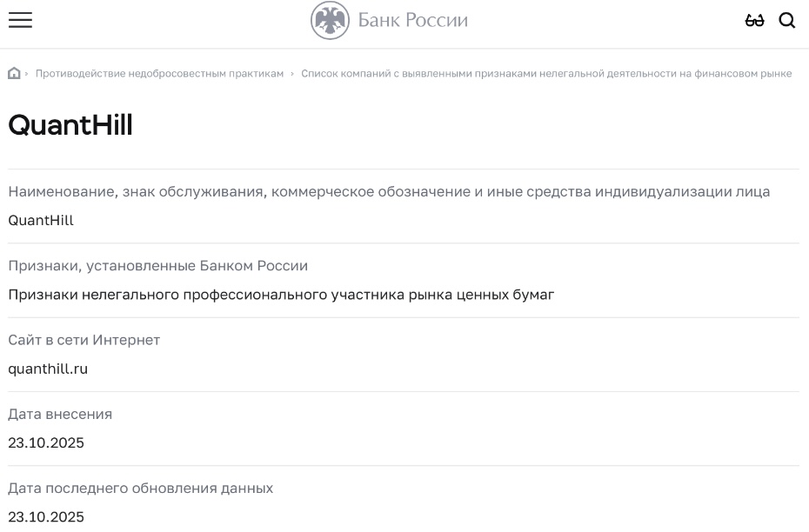Click the chevron before "Список компаний" breadcrumb
The height and width of the screenshot is (532, 809).
(292, 74)
